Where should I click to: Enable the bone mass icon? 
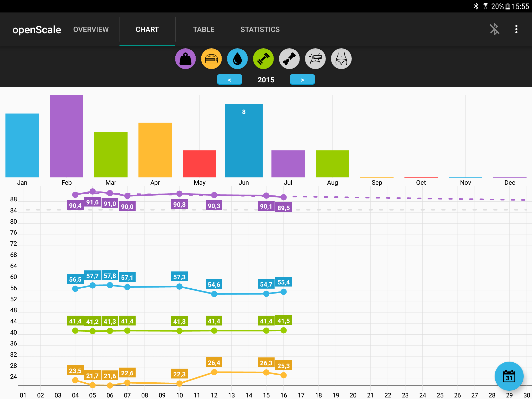[x=289, y=59]
